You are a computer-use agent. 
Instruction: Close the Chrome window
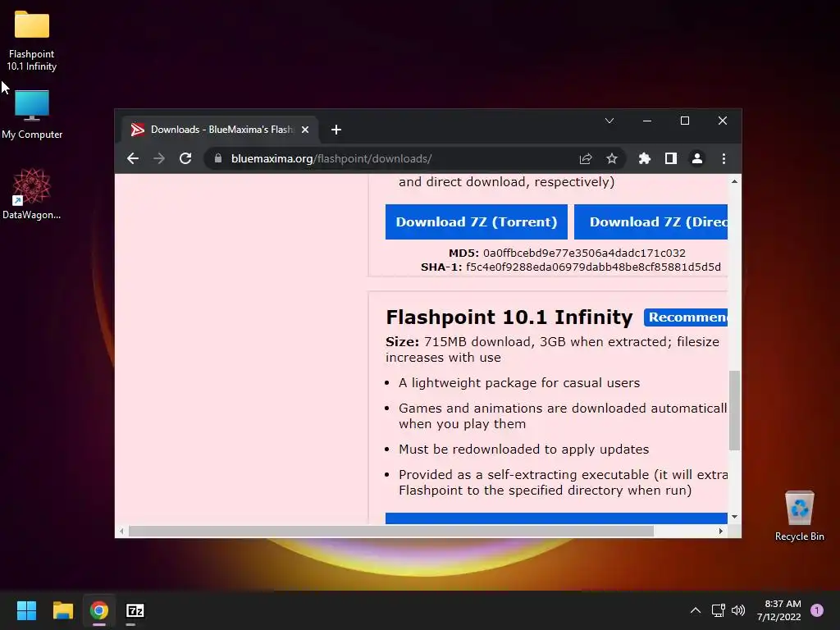tap(723, 121)
